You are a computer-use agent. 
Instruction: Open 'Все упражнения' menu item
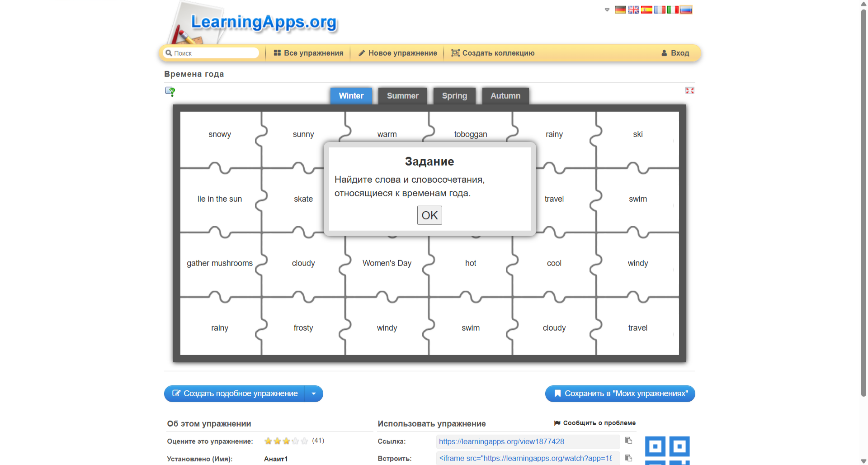pos(309,53)
